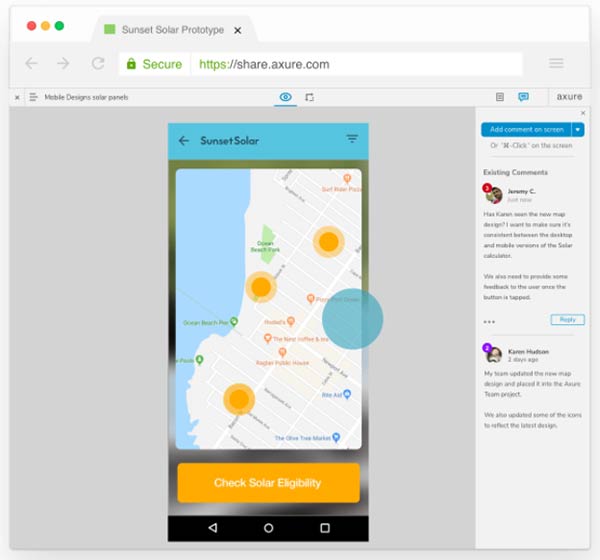
Task: Tap the Check Solar Eligibility button
Action: click(x=269, y=483)
